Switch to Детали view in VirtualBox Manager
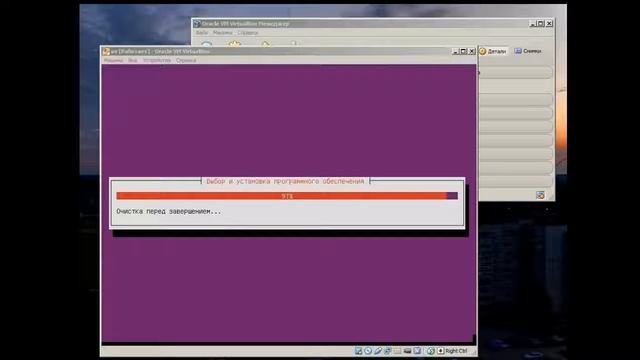640x360 pixels. point(493,51)
